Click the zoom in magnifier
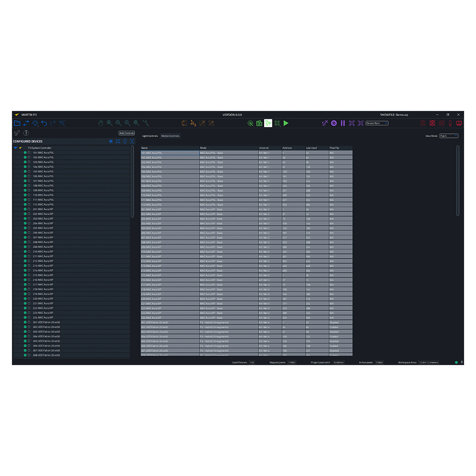The height and width of the screenshot is (476, 476). point(109,123)
